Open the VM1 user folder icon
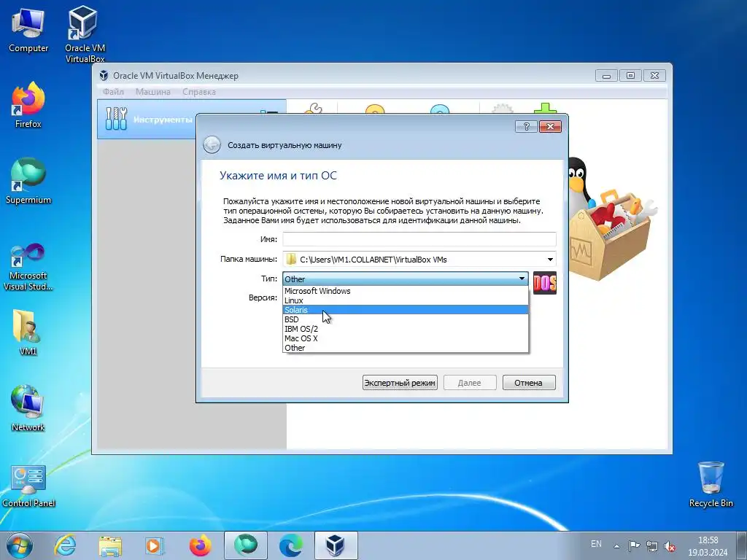The height and width of the screenshot is (560, 747). pyautogui.click(x=28, y=332)
